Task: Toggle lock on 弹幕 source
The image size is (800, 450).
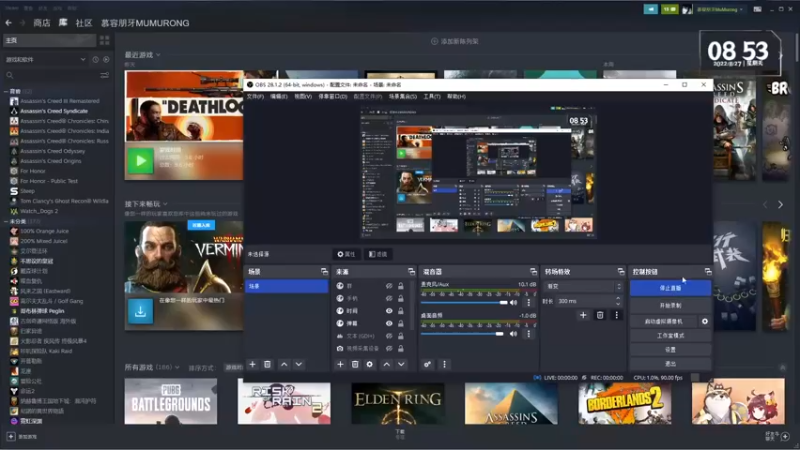Action: click(x=401, y=323)
